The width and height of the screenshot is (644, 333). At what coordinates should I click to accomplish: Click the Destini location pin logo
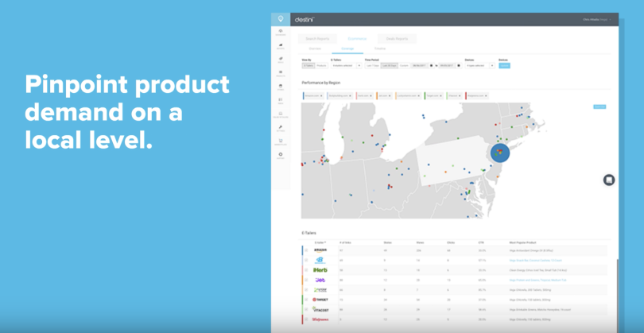(x=281, y=19)
